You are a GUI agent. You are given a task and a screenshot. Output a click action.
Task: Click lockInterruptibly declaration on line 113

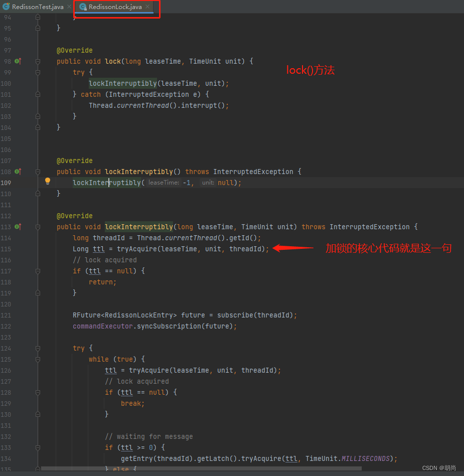[x=139, y=227]
